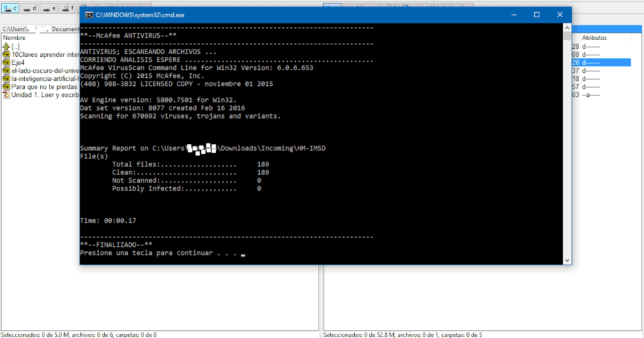Click the 'CORRIENDO ANALISIS ESPERE' line
This screenshot has height=338, width=644.
[226, 60]
